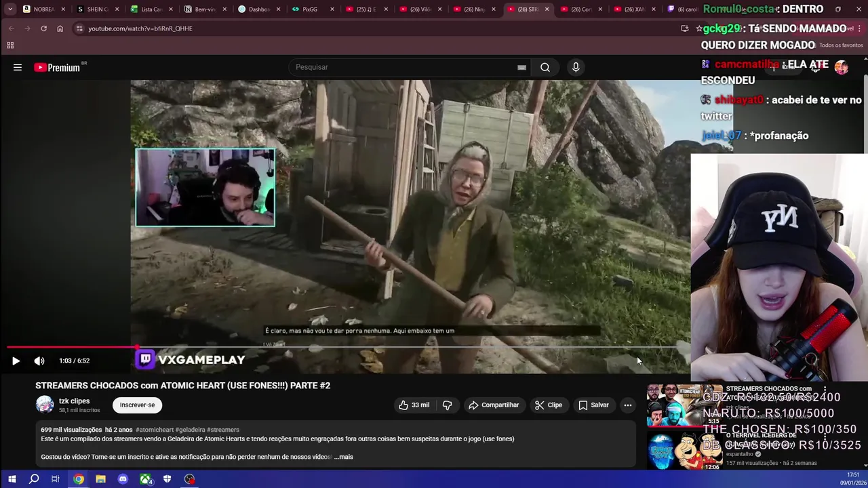Screen dimensions: 868x488
Task: View site information icon in address bar
Action: pos(79,28)
